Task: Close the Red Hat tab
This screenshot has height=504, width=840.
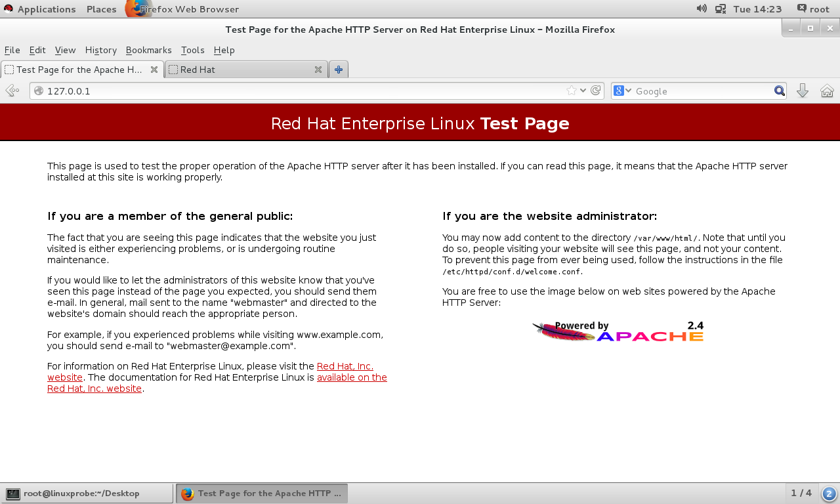Action: point(318,70)
